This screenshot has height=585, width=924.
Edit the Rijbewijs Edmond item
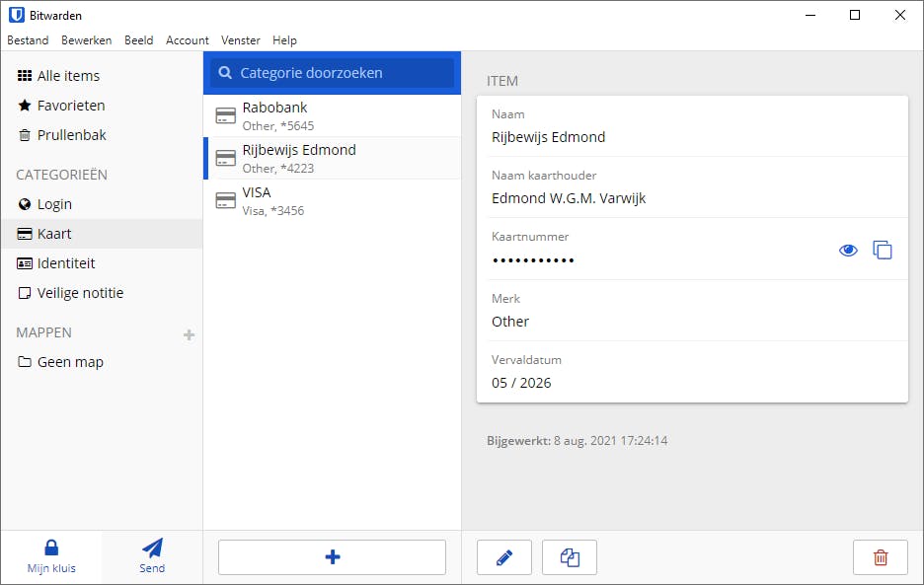click(504, 557)
